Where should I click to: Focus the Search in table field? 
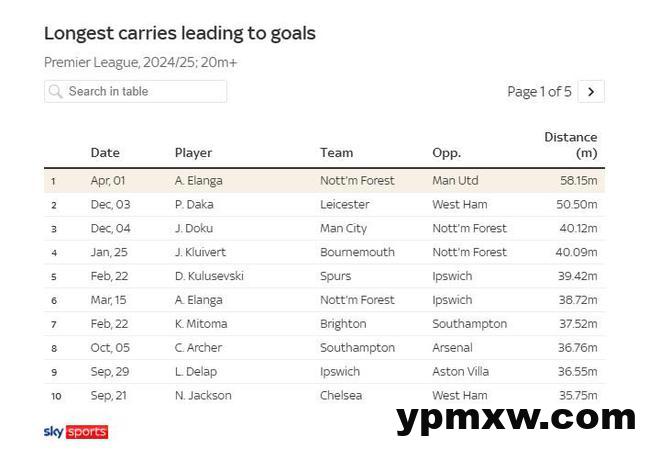coord(136,91)
